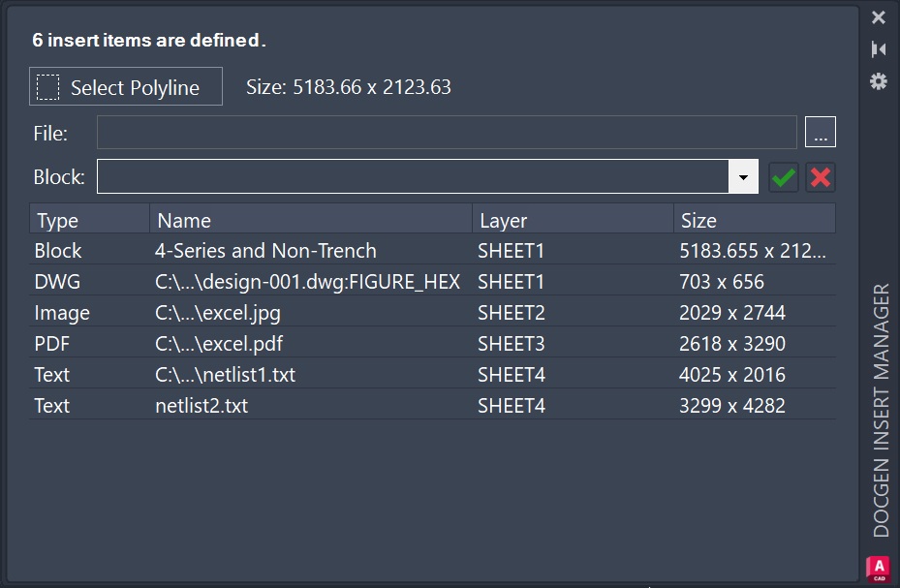
Task: Click the '6 insert items are defined' text
Action: (148, 40)
